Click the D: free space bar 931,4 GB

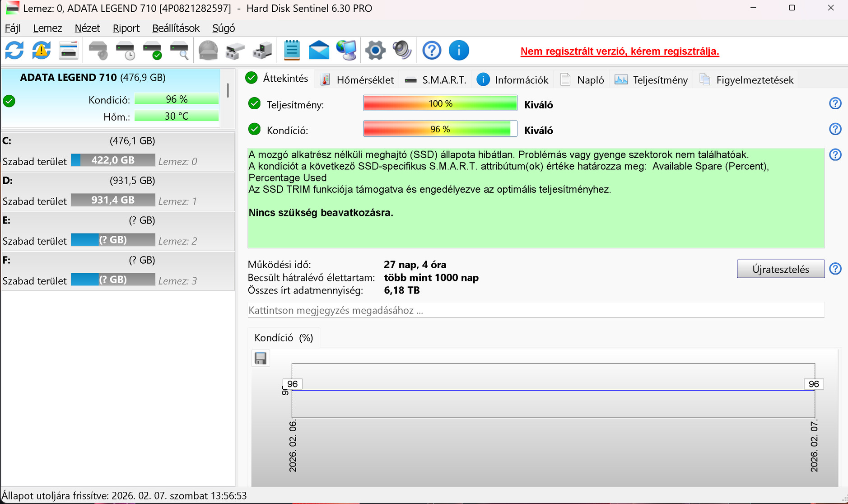pyautogui.click(x=113, y=200)
